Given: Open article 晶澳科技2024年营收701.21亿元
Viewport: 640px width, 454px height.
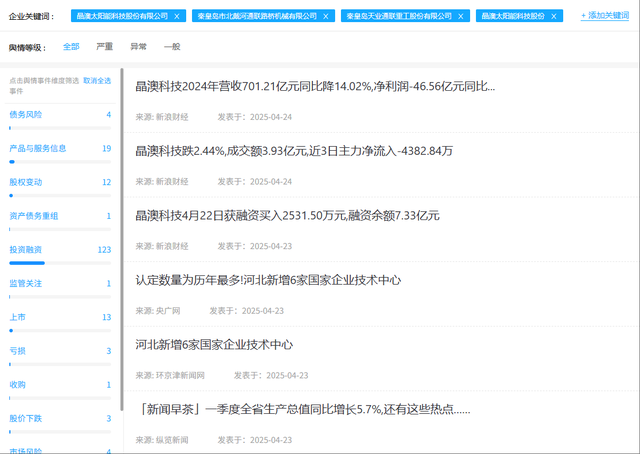Looking at the screenshot, I should (x=315, y=87).
